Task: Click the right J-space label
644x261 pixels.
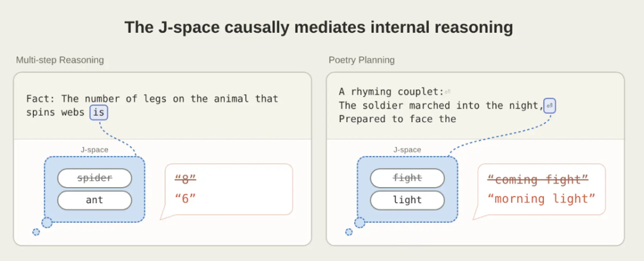Action: (407, 150)
